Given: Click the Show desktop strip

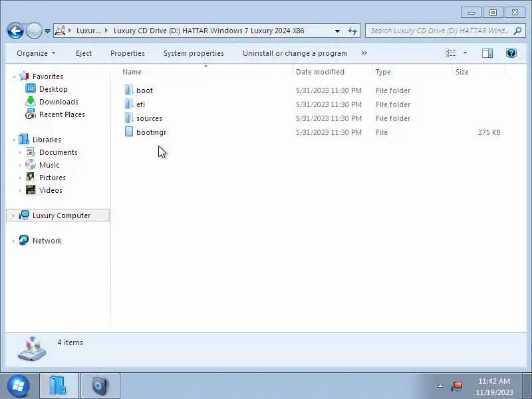Looking at the screenshot, I should [x=527, y=386].
